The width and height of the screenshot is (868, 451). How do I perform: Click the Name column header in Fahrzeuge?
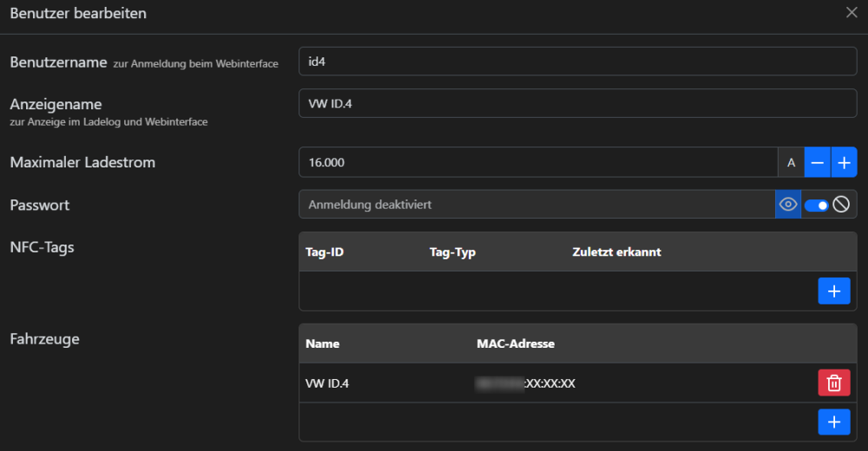tap(322, 343)
